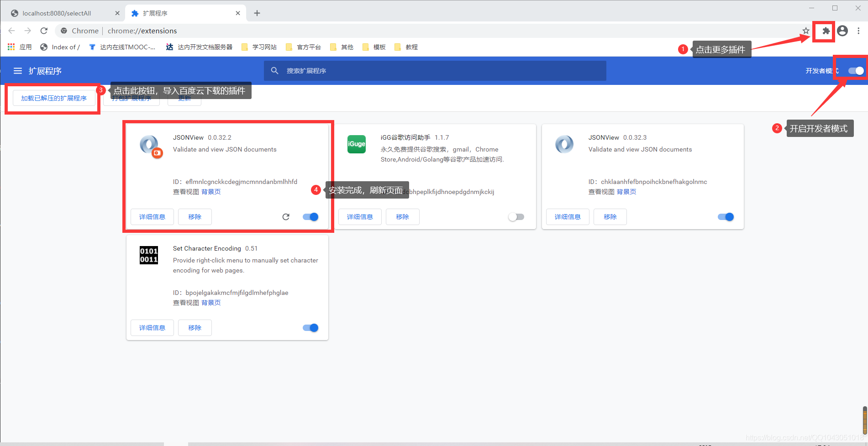This screenshot has width=868, height=446.
Task: Click the JSONView 0.0.32.3 extension logo
Action: coord(564,144)
